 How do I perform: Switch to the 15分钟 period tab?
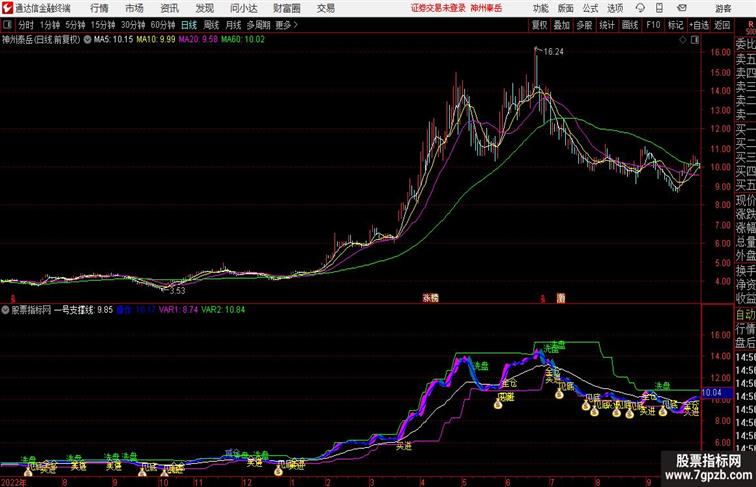(x=103, y=25)
